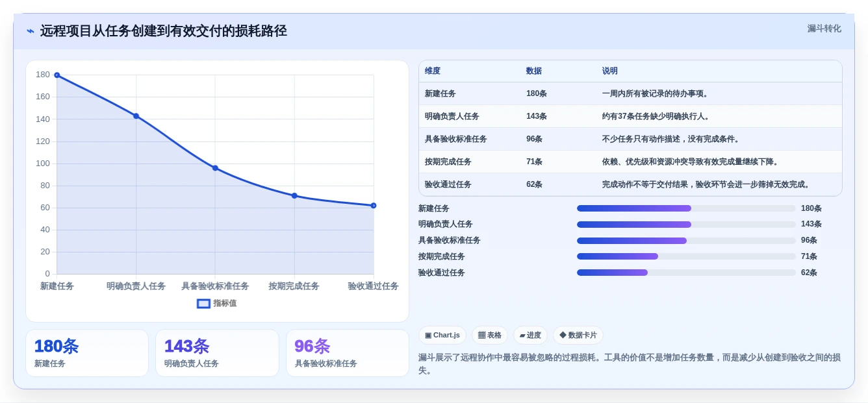The width and height of the screenshot is (868, 403).
Task: Click the chart data point for 新建任务
Action: 57,75
